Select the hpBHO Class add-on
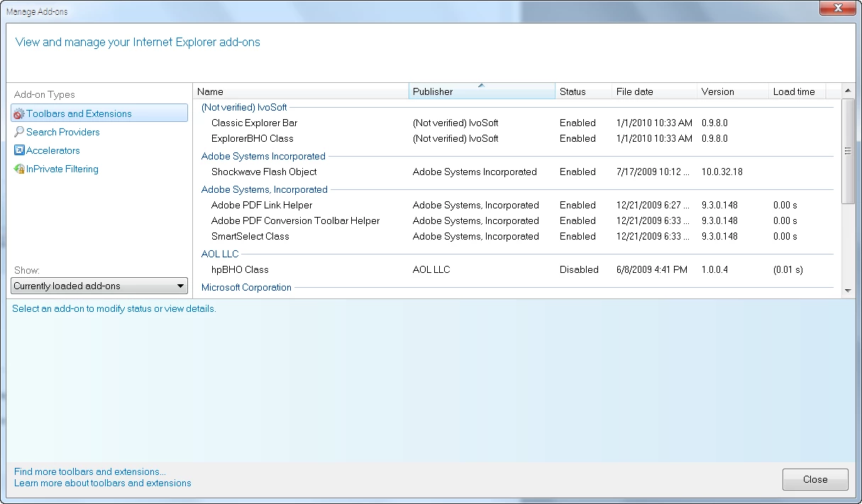This screenshot has width=862, height=504. tap(240, 269)
